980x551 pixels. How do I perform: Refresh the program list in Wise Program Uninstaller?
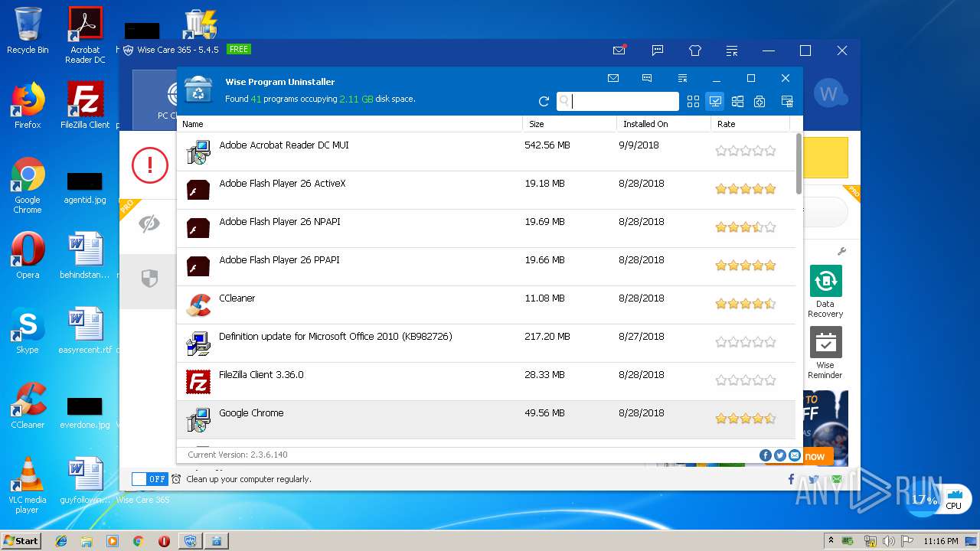click(x=544, y=101)
